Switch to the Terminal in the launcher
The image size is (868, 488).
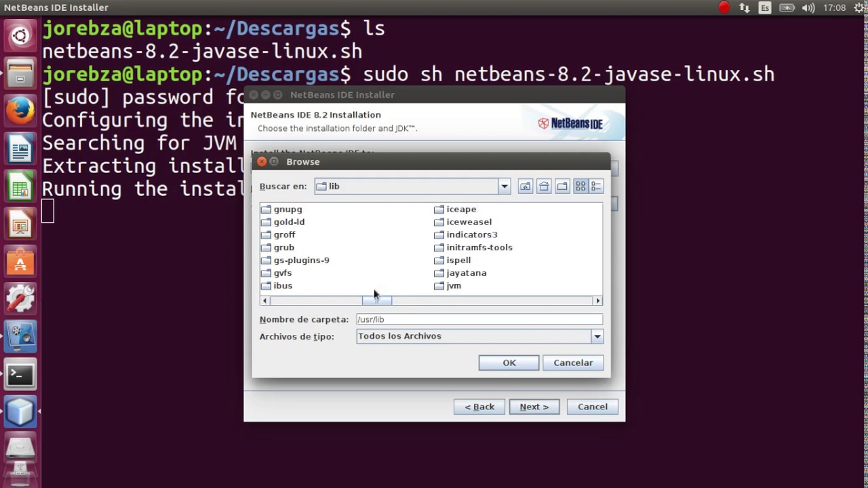click(20, 373)
